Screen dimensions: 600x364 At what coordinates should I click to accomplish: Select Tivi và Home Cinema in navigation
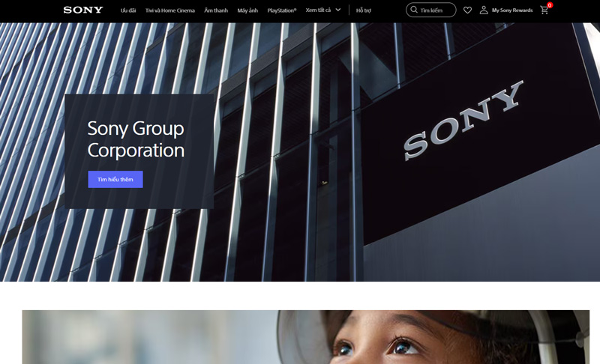coord(169,10)
